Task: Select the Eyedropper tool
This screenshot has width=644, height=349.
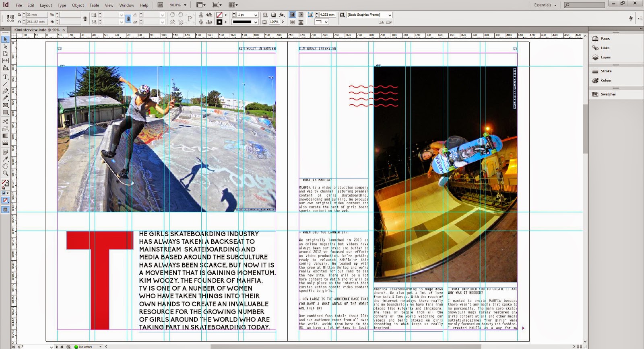Action: pyautogui.click(x=6, y=159)
